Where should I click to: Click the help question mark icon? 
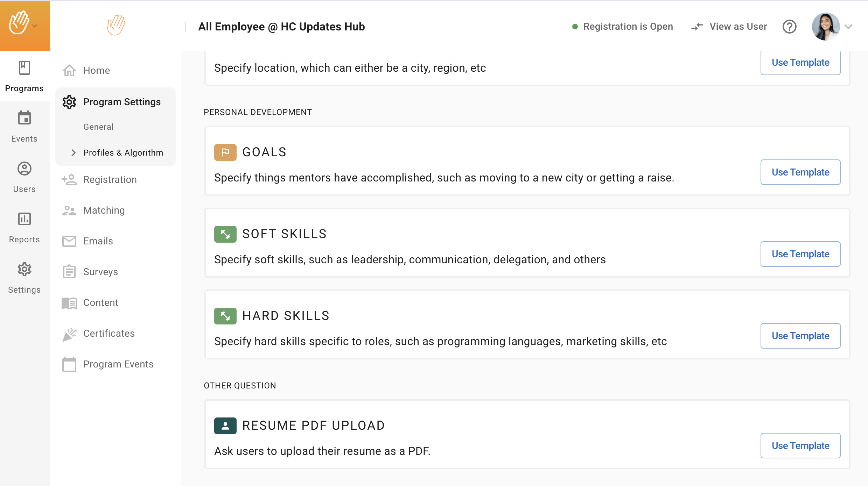point(789,27)
